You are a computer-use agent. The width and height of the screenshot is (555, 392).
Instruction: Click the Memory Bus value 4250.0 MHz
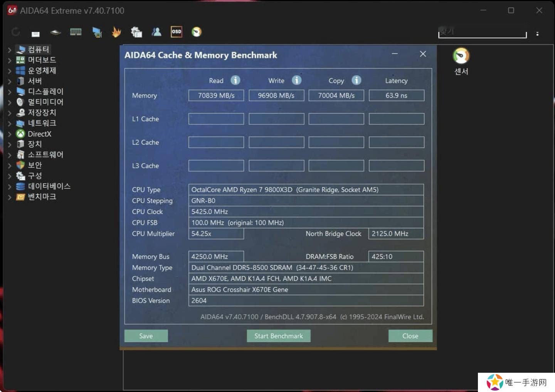(x=216, y=256)
